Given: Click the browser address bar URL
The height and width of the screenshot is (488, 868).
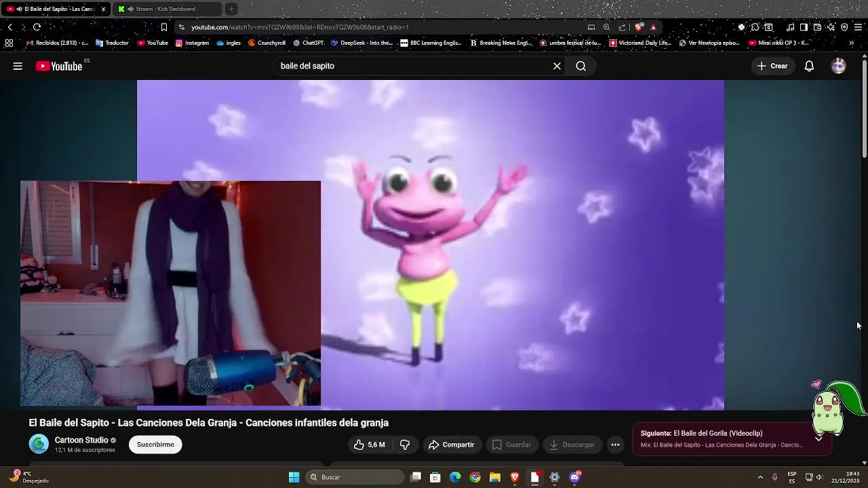Looking at the screenshot, I should pyautogui.click(x=300, y=27).
